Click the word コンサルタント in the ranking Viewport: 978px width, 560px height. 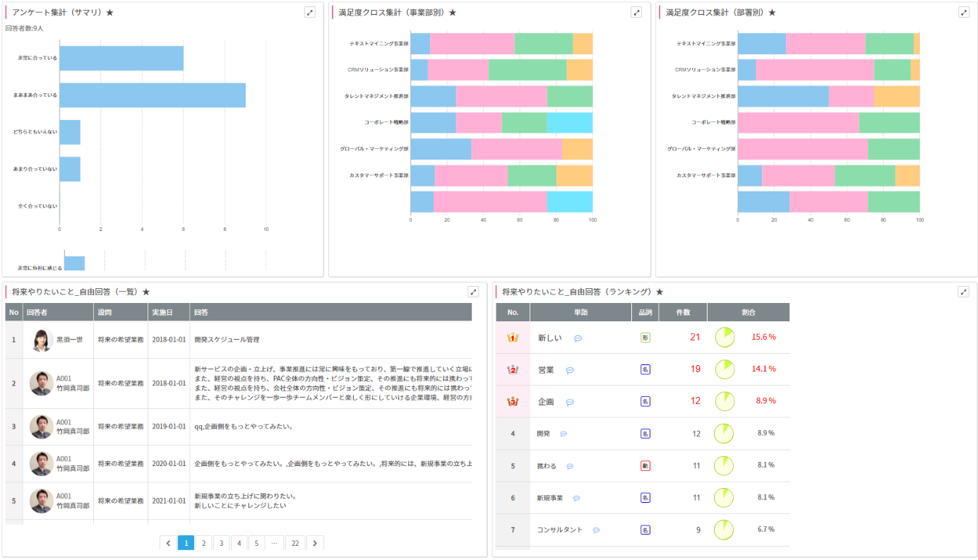click(560, 529)
